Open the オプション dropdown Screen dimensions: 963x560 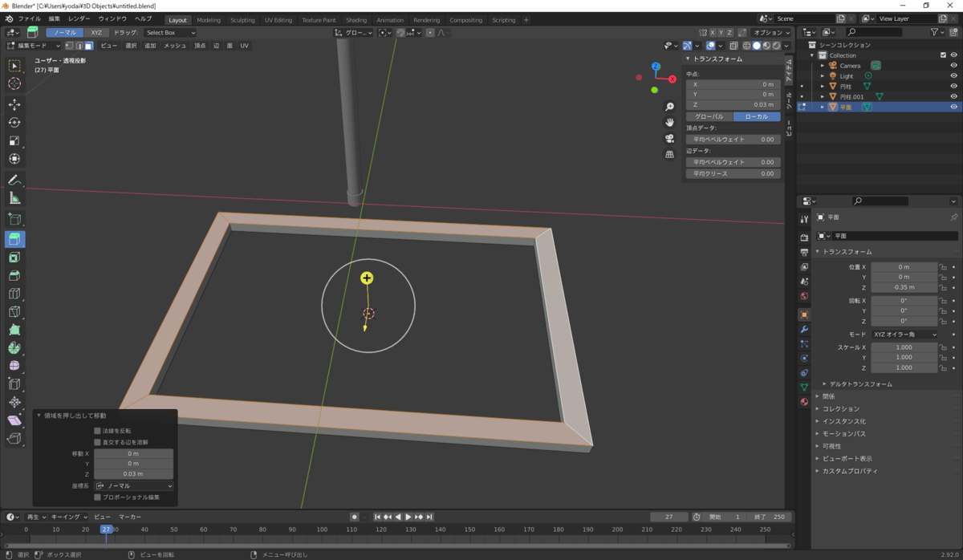point(771,33)
